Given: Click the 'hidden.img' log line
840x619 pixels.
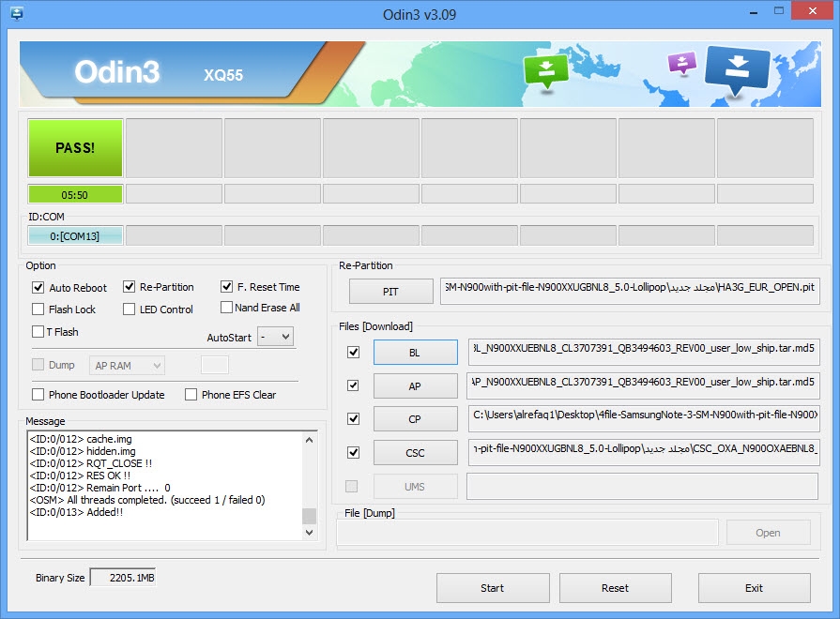Looking at the screenshot, I should pyautogui.click(x=83, y=451).
